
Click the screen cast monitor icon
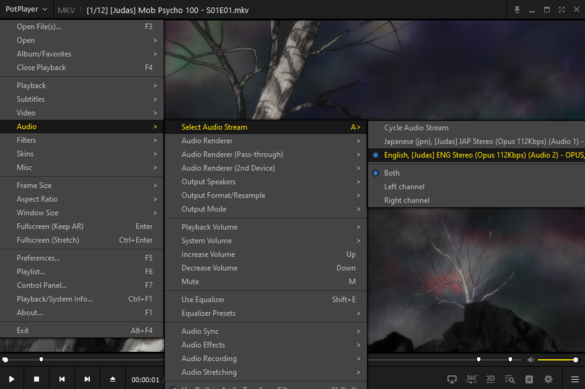point(452,379)
